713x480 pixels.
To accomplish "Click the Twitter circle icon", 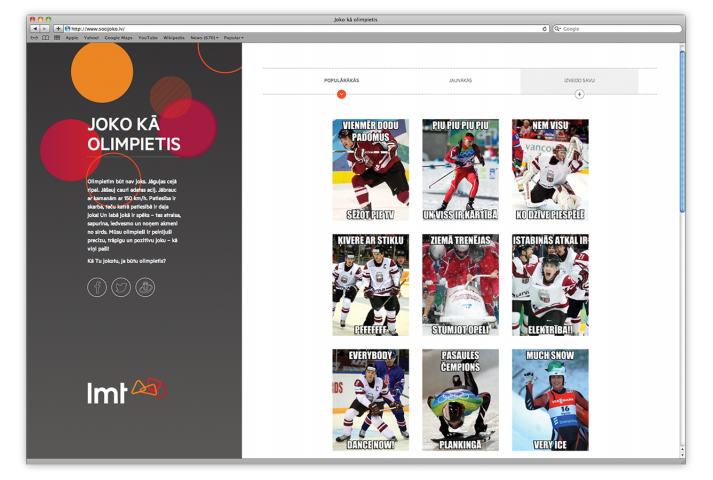I will [x=121, y=287].
